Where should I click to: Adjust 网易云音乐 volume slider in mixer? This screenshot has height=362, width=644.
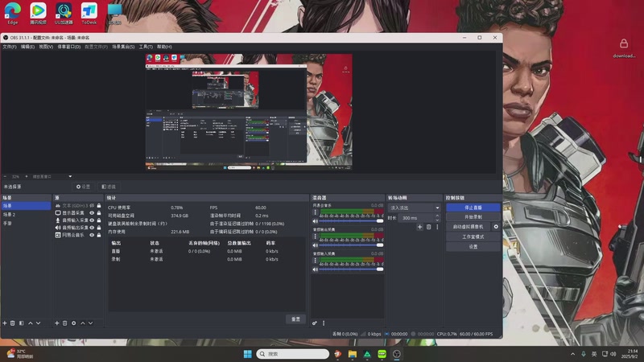[x=351, y=221]
